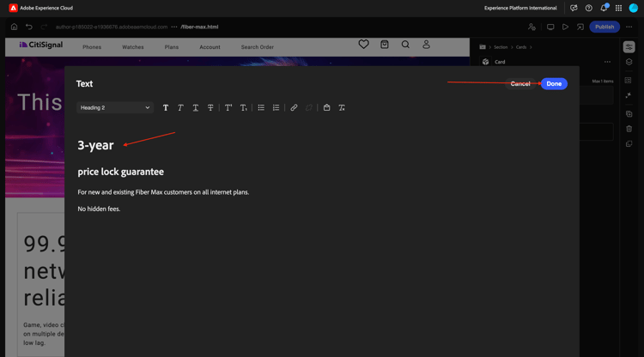Open the Help icon
The image size is (644, 357).
coord(588,8)
